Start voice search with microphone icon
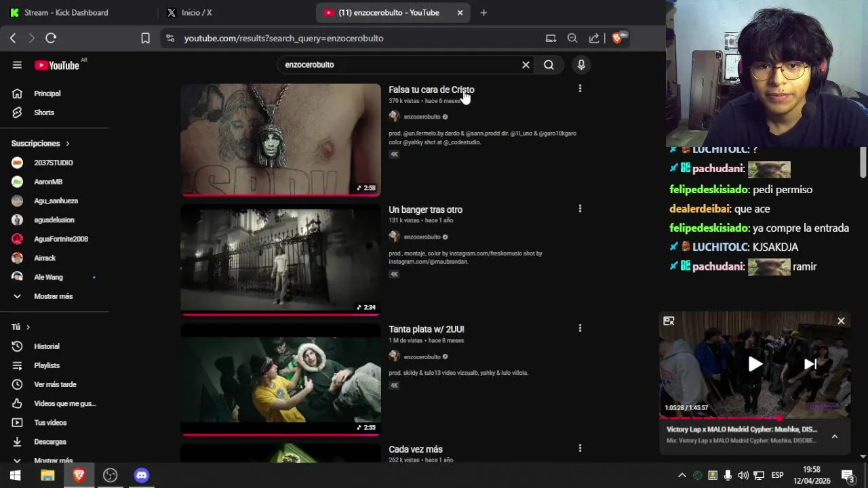 click(x=581, y=65)
